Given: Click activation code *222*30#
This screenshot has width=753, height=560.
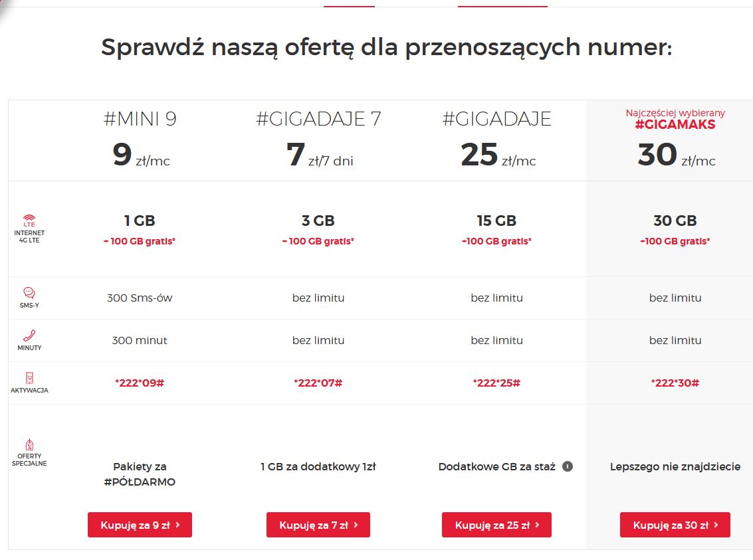Looking at the screenshot, I should tap(675, 383).
